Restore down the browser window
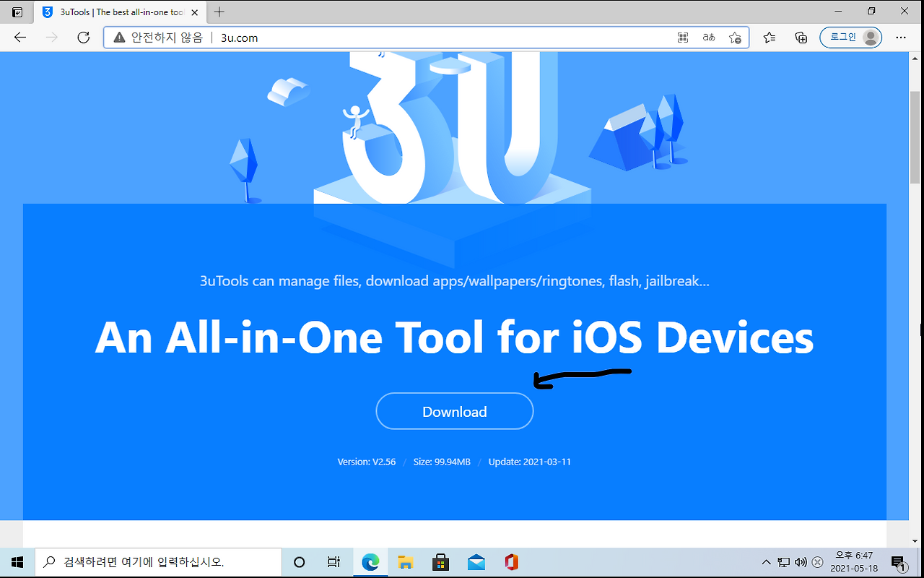Image resolution: width=924 pixels, height=578 pixels. [871, 12]
